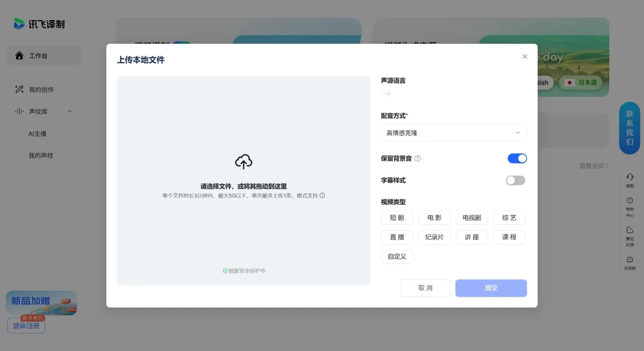
Task: Open the 配音方式 dropdown showing 高情感克隆
Action: [454, 133]
